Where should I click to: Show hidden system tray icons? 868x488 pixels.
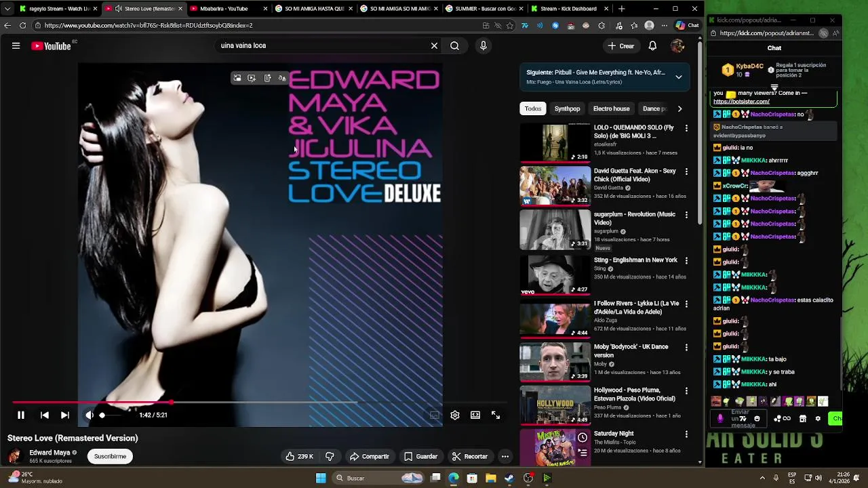tap(763, 478)
